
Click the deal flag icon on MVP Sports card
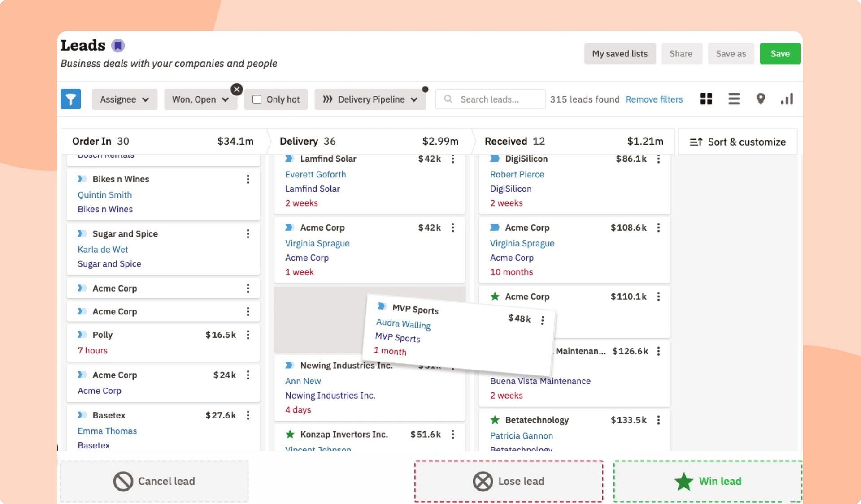point(382,306)
